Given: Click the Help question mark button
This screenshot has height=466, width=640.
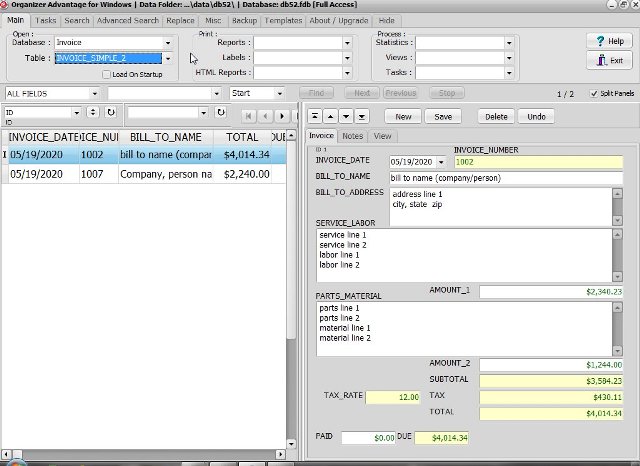Looking at the screenshot, I should 609,41.
